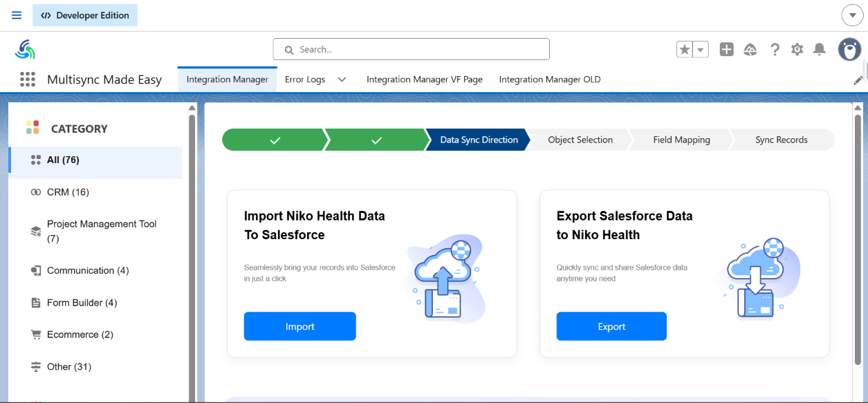Open the round dropdown at top right

[x=852, y=15]
